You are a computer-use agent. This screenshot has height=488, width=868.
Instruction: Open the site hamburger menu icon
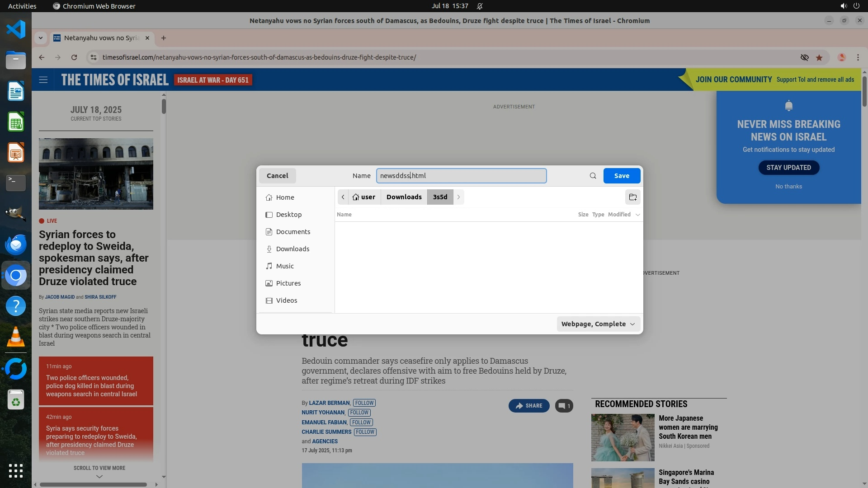pos(43,80)
